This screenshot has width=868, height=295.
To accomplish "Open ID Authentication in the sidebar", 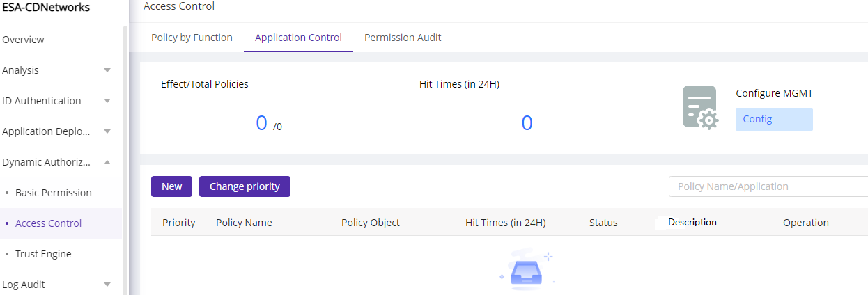I will pos(42,101).
